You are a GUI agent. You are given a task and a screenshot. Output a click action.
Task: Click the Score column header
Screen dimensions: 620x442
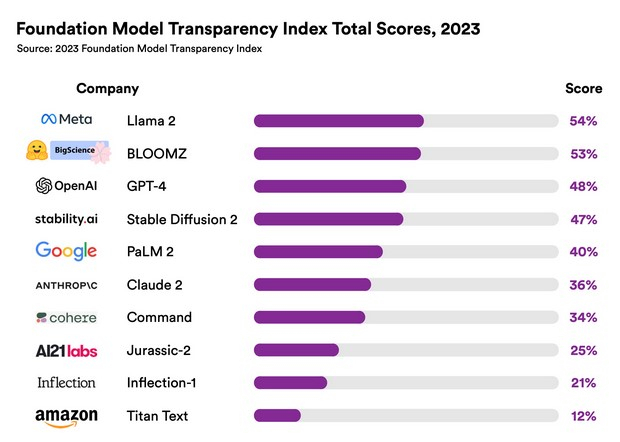583,89
